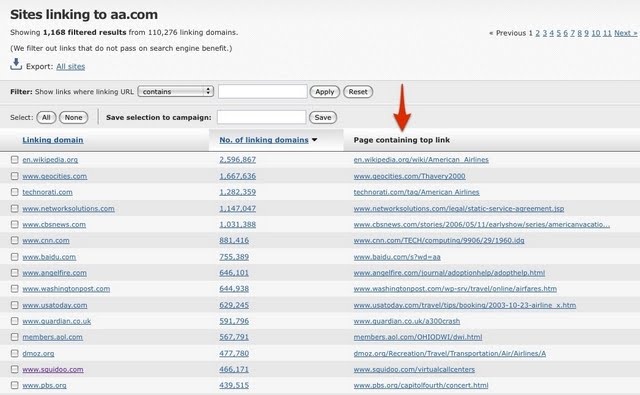This screenshot has width=640, height=395.
Task: Click 'Page containing top link' column header
Action: coord(402,140)
